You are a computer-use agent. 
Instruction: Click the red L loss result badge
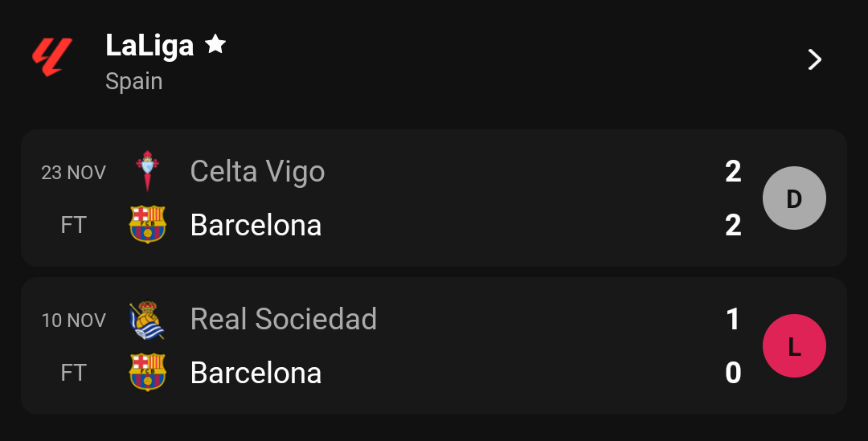coord(794,346)
